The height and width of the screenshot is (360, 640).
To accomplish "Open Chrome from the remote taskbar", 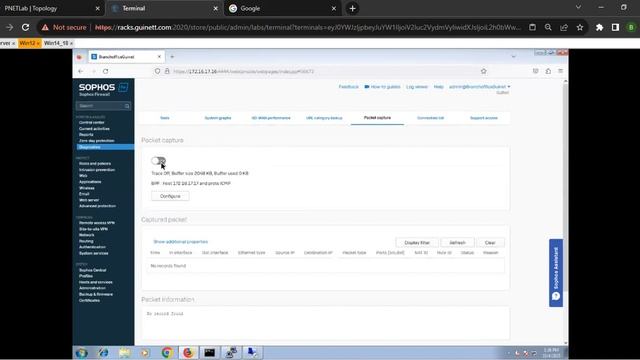I will click(x=167, y=353).
